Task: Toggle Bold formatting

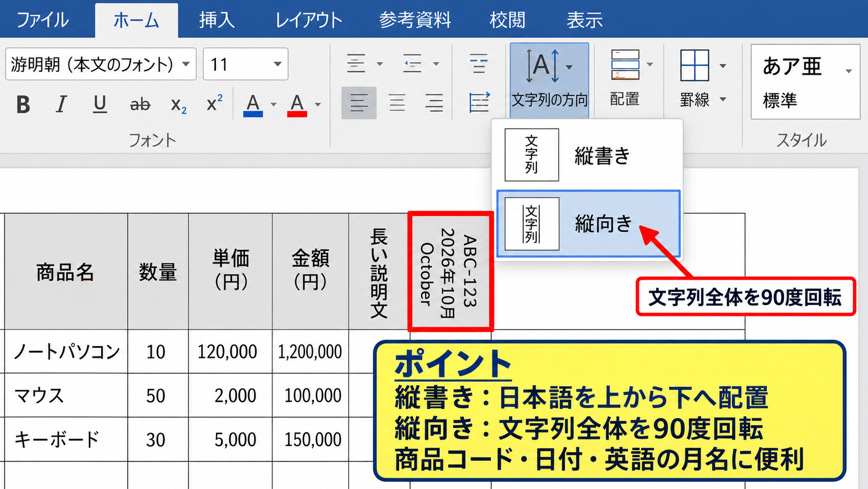Action: 23,104
